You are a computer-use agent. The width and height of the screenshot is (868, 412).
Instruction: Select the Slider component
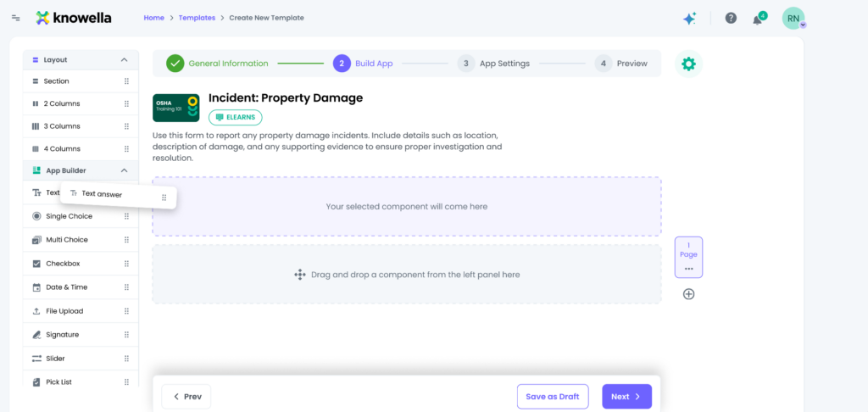tap(55, 359)
